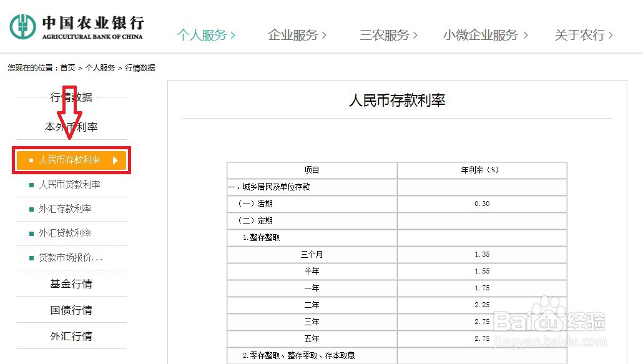
Task: Click the （一）活期 row label
Action: tap(255, 204)
